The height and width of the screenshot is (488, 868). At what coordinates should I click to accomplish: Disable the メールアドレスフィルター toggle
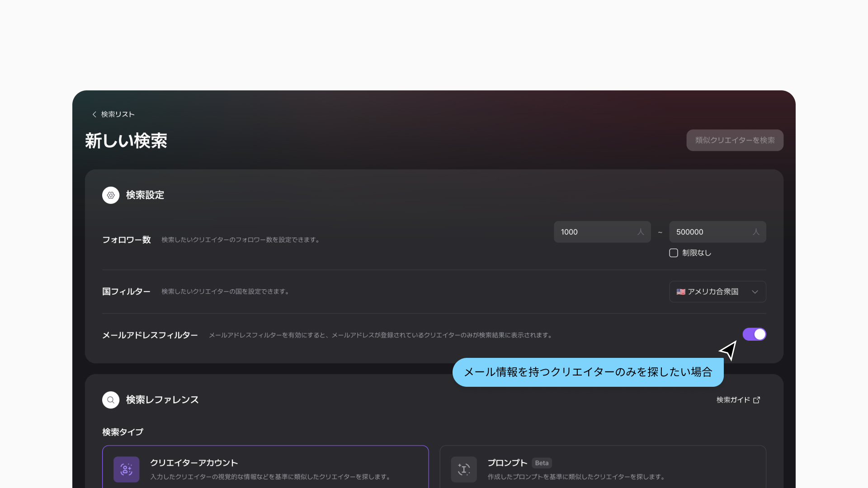(754, 334)
